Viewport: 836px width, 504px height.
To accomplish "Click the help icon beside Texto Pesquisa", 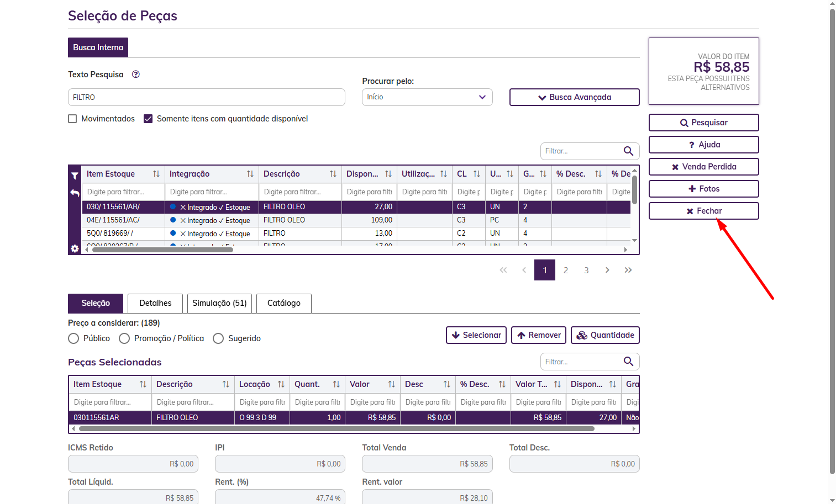I will 136,75.
